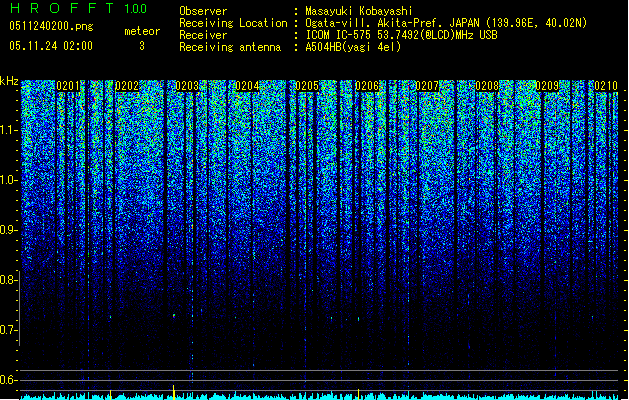The width and height of the screenshot is (629, 400).
Task: Click the 0201 time marker
Action: coord(67,86)
